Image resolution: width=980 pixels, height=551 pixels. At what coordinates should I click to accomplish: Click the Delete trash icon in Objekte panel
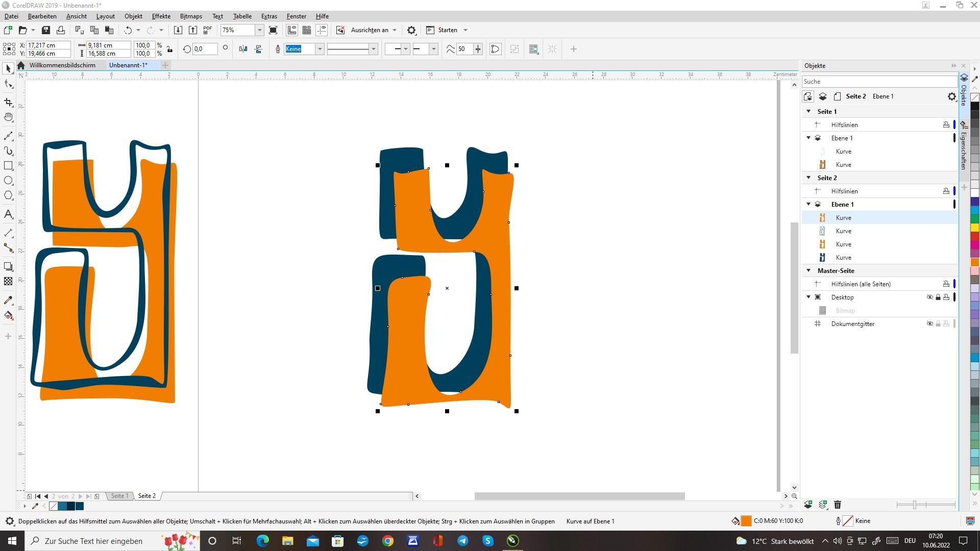[838, 505]
